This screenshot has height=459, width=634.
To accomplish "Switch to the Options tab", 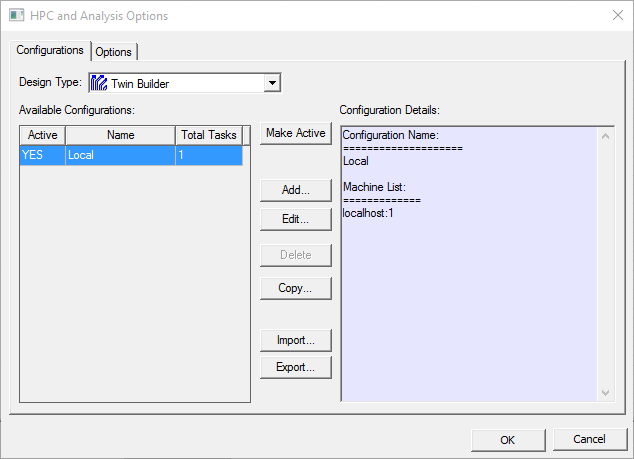I will coord(113,52).
